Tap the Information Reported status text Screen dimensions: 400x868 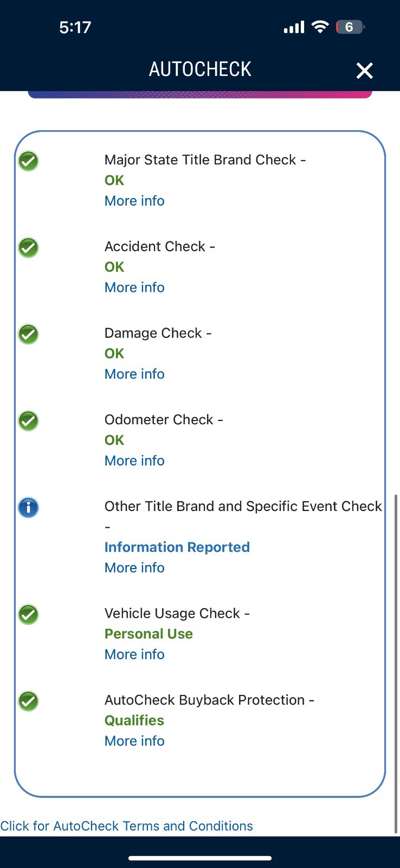[x=177, y=547]
